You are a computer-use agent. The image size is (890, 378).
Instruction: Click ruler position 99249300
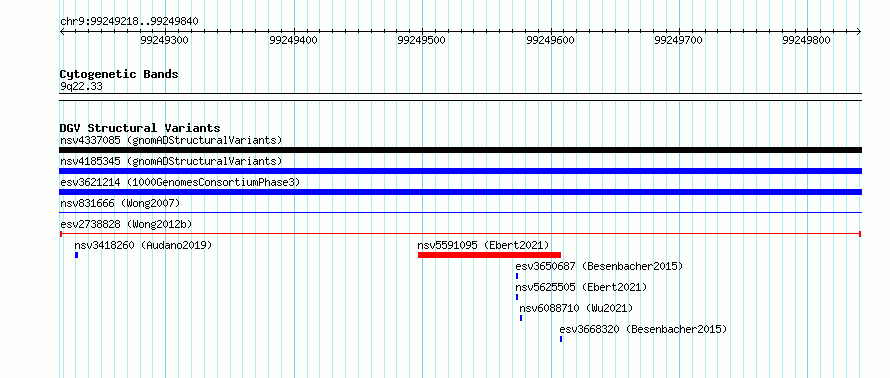[x=165, y=40]
